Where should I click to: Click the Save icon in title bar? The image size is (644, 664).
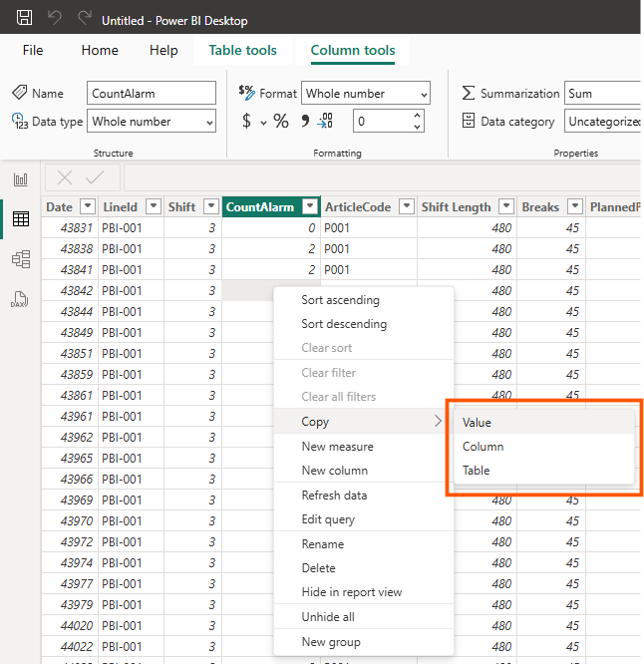coord(24,18)
